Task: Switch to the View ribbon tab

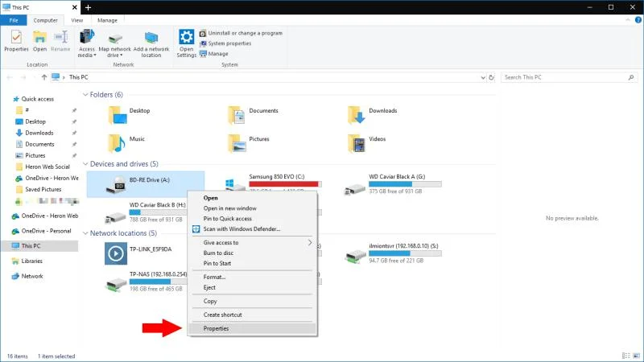Action: [76, 20]
